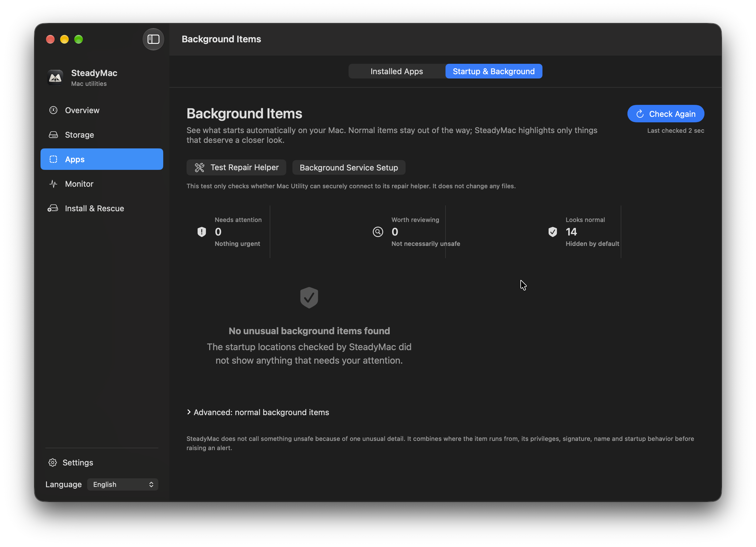Open the Overview section
The image size is (756, 547).
102,110
